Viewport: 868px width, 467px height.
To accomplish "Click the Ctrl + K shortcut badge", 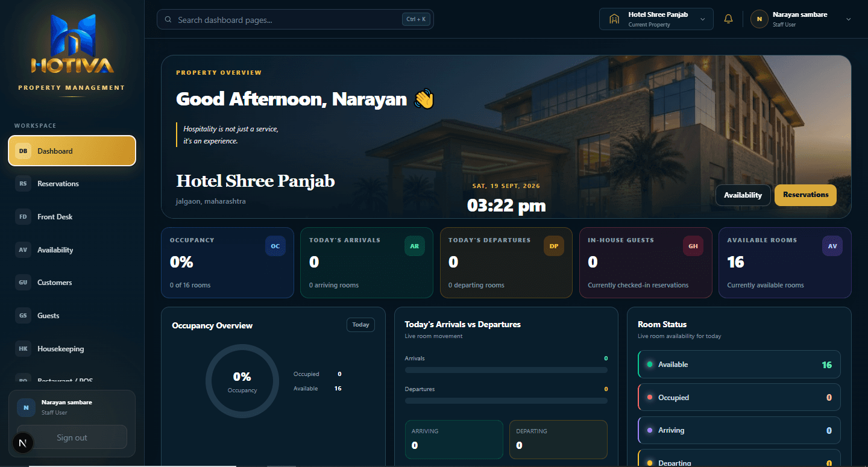I will pyautogui.click(x=416, y=19).
